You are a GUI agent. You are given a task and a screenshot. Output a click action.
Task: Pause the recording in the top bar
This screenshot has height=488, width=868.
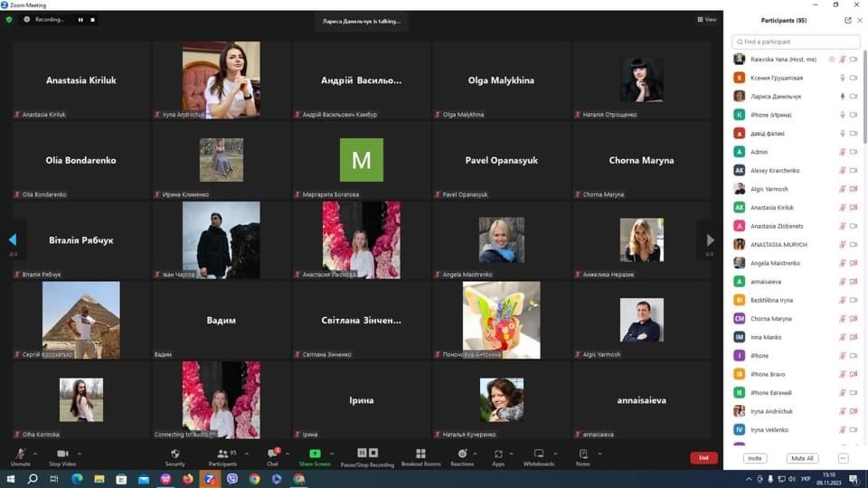[80, 19]
